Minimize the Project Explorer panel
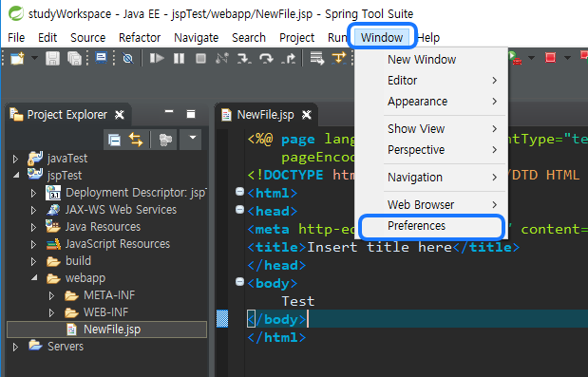Screen dimensions: 588x377 169,112
